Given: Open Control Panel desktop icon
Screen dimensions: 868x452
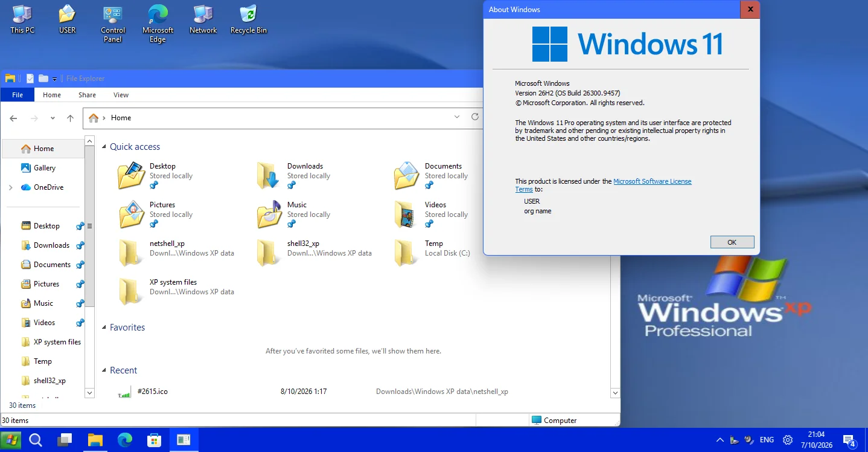Looking at the screenshot, I should click(x=113, y=24).
